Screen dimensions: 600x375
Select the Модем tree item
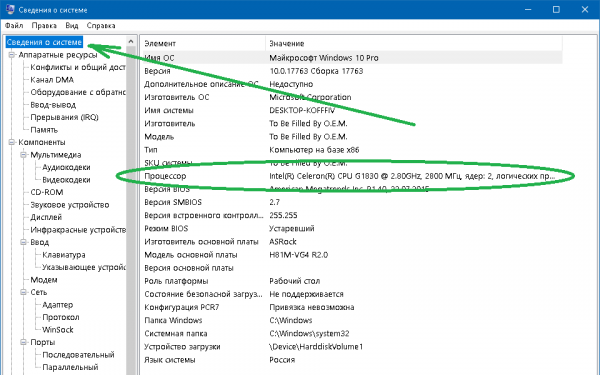tap(44, 280)
